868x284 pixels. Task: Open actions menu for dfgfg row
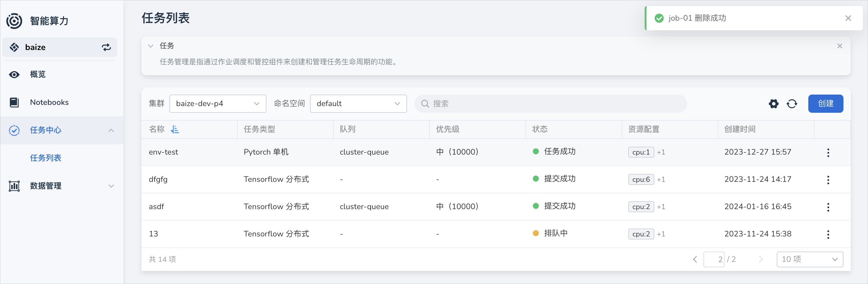tap(828, 180)
